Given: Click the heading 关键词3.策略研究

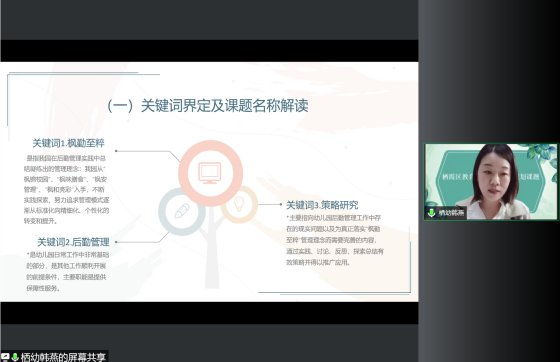Looking at the screenshot, I should tap(322, 205).
